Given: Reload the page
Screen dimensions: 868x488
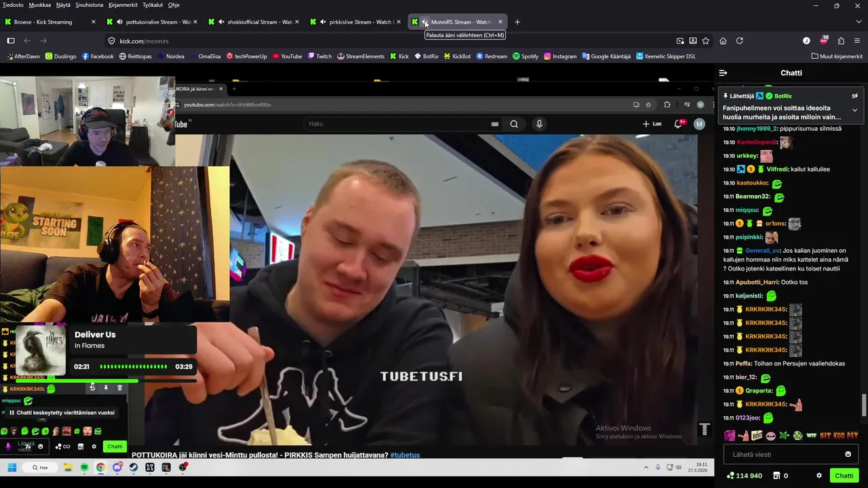Looking at the screenshot, I should (740, 41).
